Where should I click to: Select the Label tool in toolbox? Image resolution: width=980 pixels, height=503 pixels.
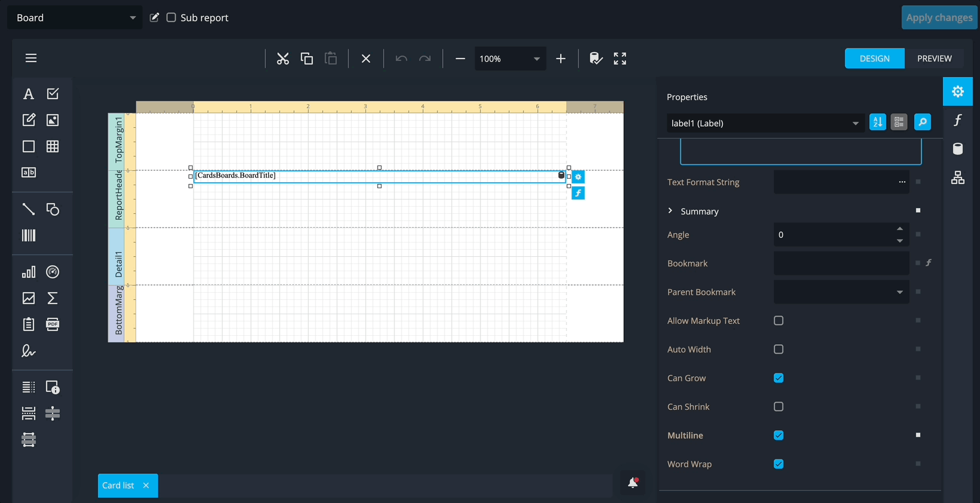(28, 94)
